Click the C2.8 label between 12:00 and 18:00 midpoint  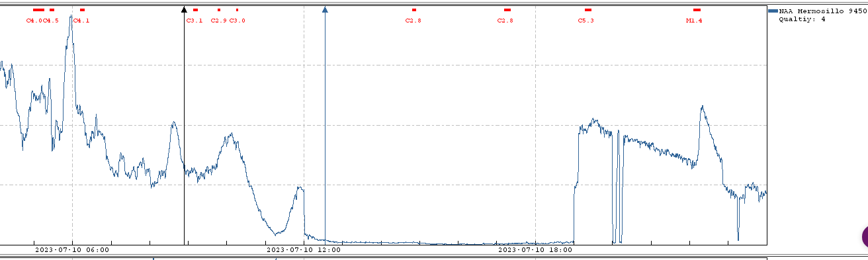pos(413,21)
